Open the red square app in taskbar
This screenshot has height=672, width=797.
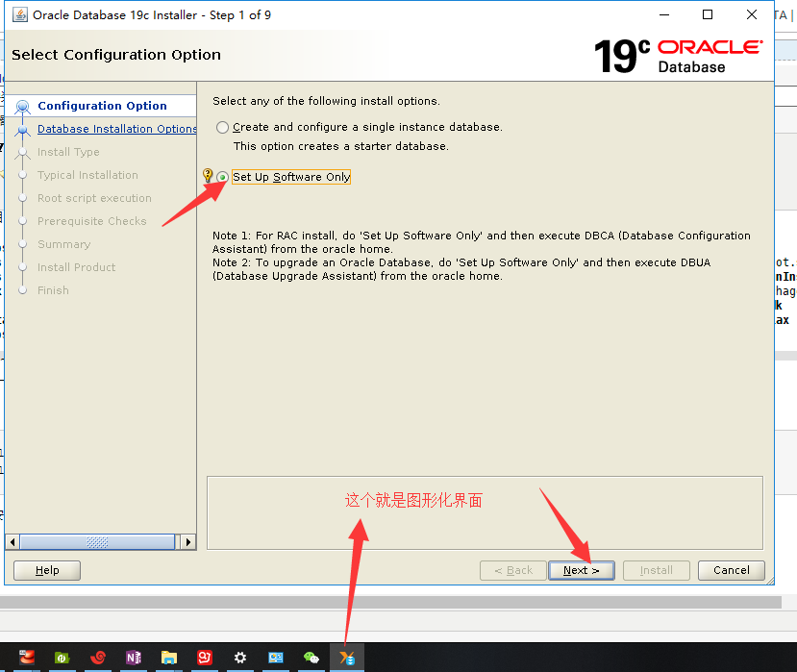point(205,658)
